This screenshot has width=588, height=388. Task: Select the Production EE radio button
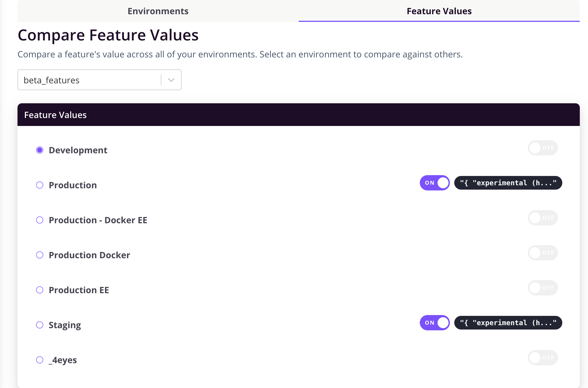(40, 290)
